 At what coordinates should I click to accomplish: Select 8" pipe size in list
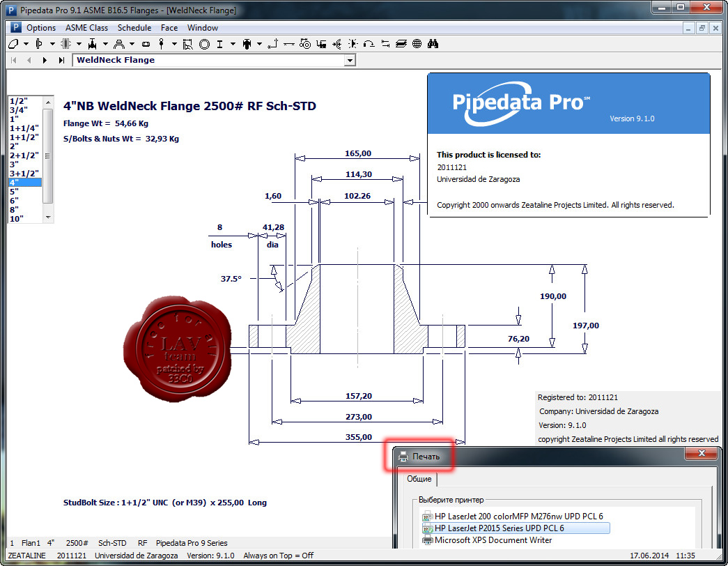(25, 210)
